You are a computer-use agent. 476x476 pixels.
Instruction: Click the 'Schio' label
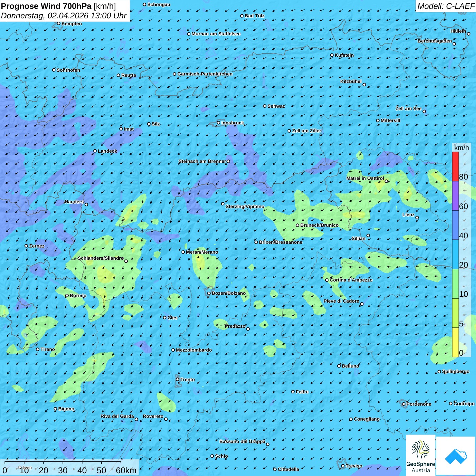221,456
